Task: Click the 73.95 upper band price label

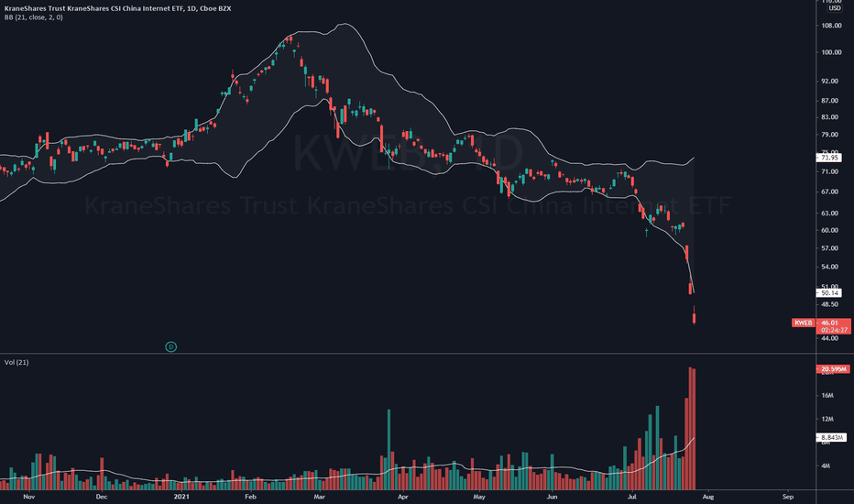Action: coord(829,158)
